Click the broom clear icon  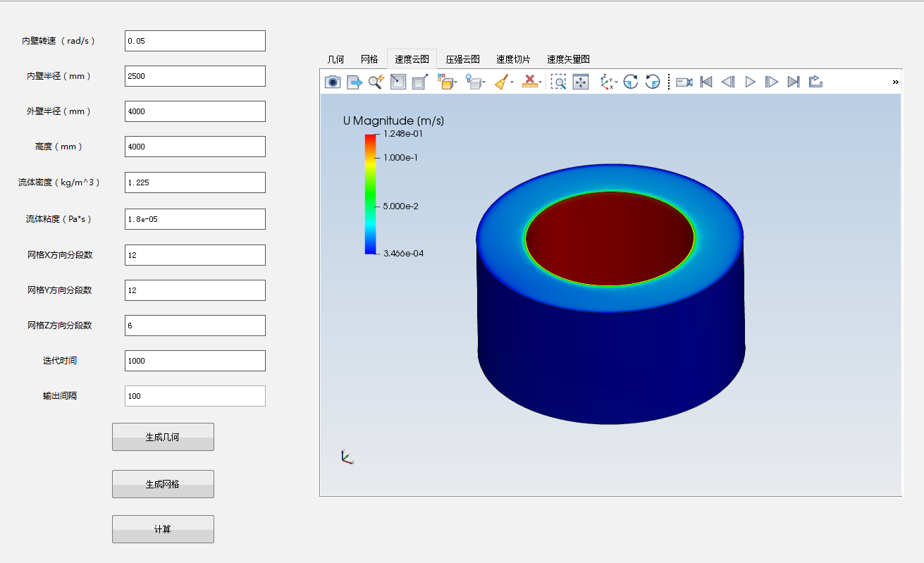[x=501, y=82]
